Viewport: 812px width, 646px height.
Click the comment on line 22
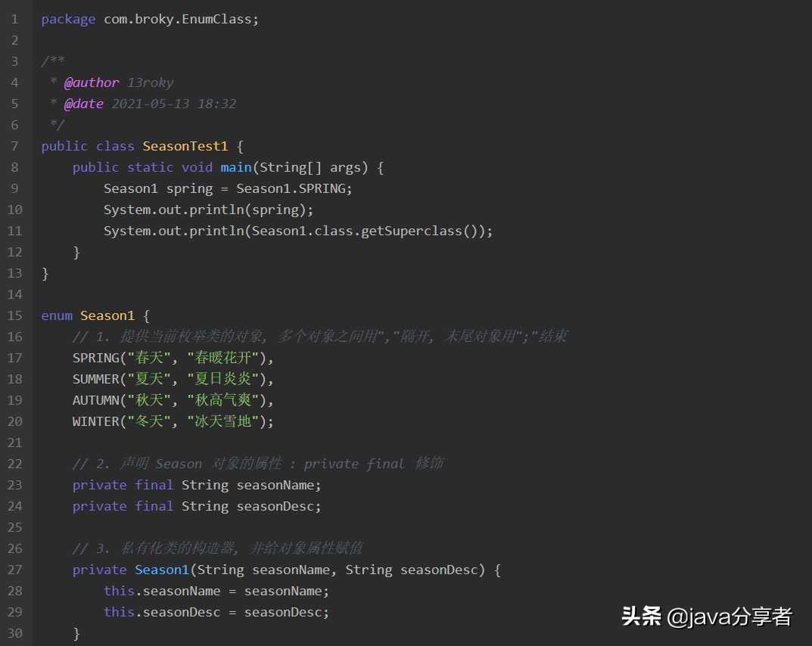258,464
